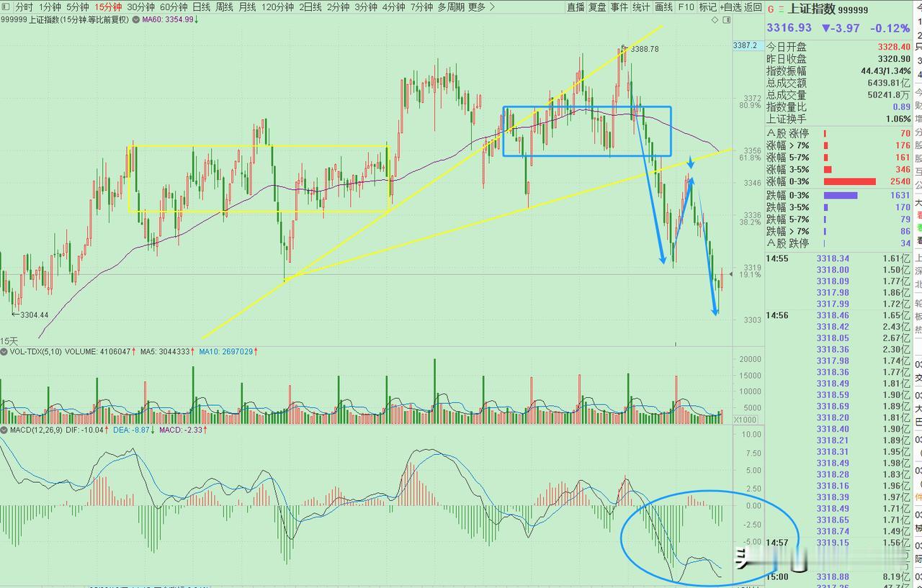
Task: Open VOL-TDX indicator settings icon
Action: (4, 352)
